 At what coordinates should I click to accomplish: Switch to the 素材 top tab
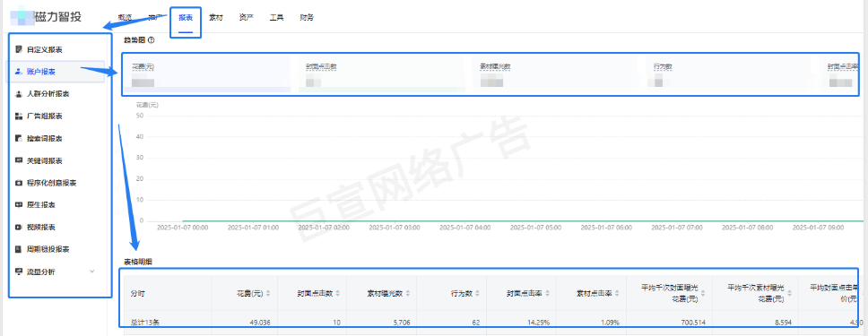click(x=216, y=18)
